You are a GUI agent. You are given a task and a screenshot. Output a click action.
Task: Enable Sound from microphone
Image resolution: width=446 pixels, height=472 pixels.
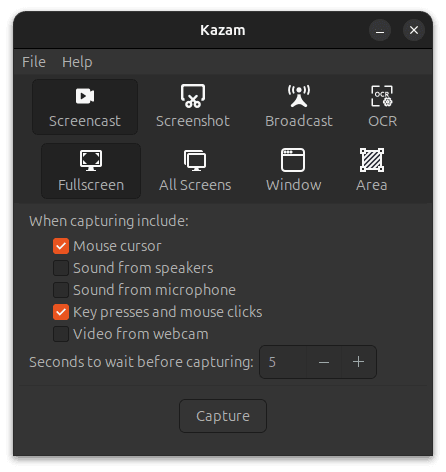click(61, 290)
